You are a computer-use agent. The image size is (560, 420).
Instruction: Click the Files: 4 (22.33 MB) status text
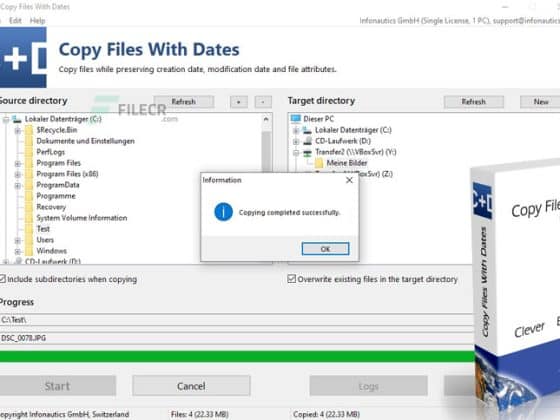[200, 414]
